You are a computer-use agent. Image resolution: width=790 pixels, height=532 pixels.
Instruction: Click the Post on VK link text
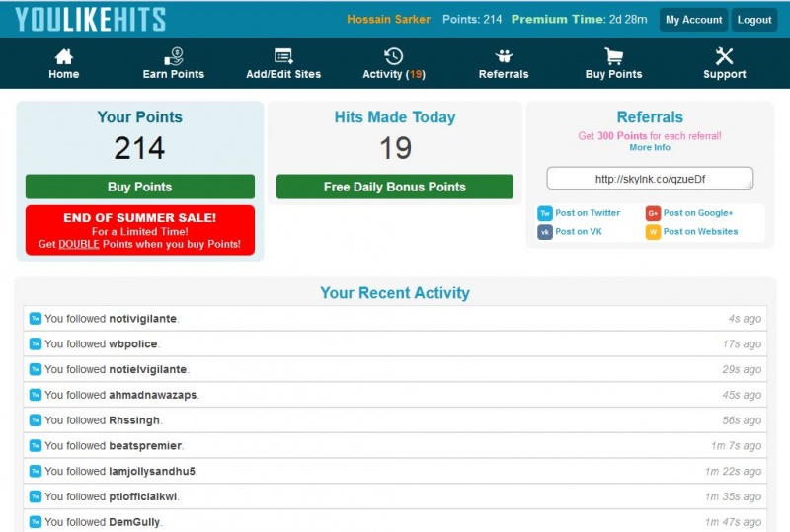click(x=579, y=232)
